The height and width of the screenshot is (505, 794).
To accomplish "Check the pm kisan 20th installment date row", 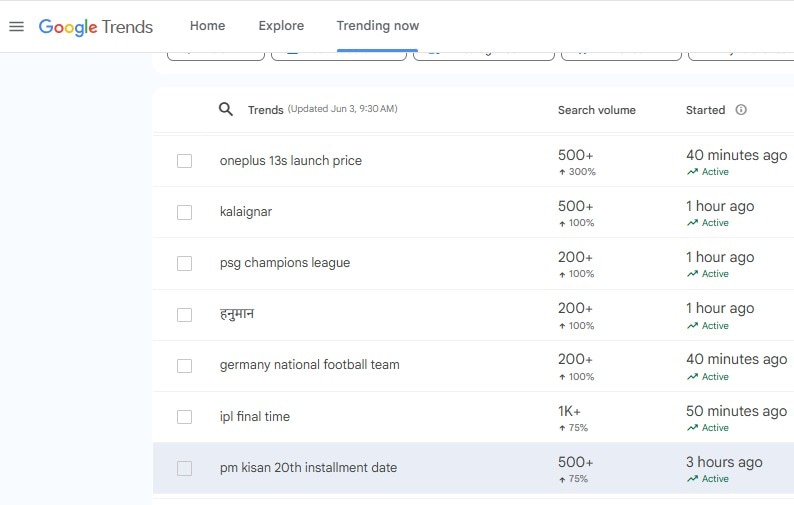I will 184,468.
